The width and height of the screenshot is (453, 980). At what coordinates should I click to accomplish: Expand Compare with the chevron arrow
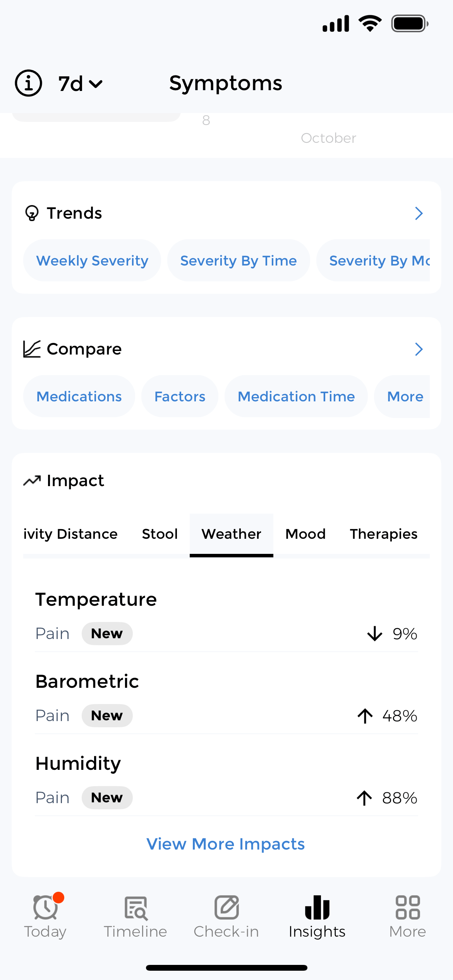tap(419, 349)
